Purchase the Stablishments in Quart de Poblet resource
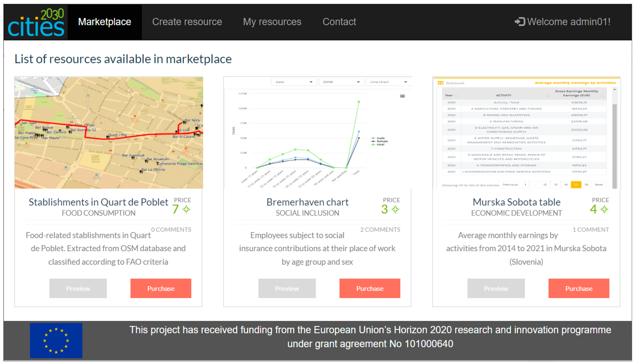This screenshot has height=364, width=635. (161, 288)
